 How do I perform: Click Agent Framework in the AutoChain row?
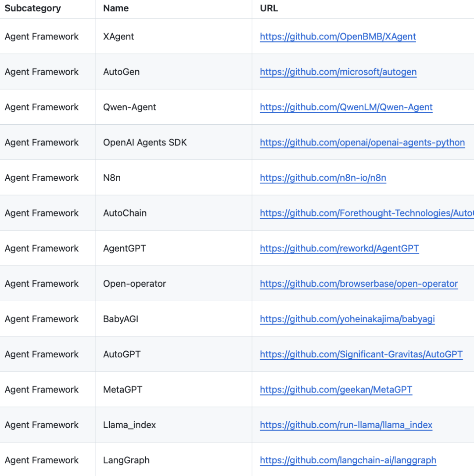pyautogui.click(x=42, y=213)
